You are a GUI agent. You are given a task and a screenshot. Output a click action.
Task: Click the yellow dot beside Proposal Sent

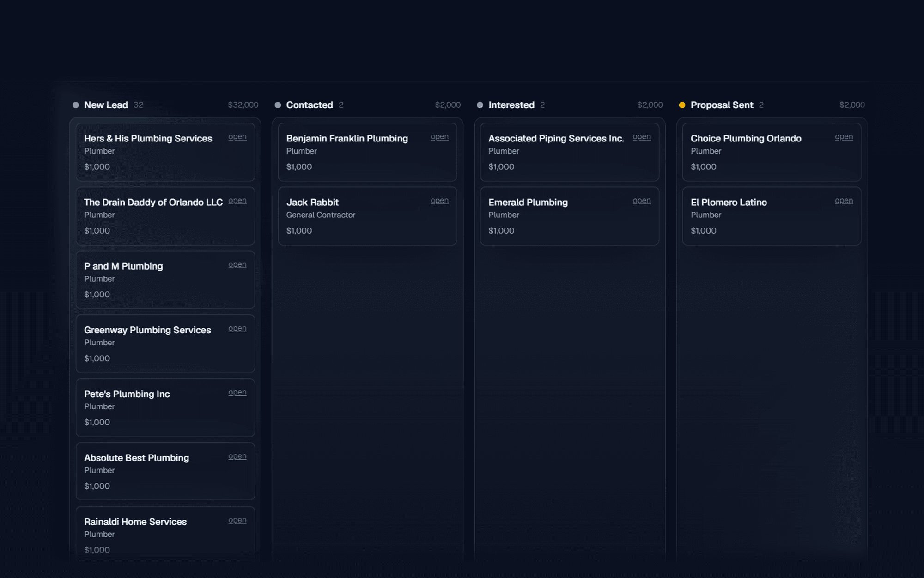tap(682, 105)
